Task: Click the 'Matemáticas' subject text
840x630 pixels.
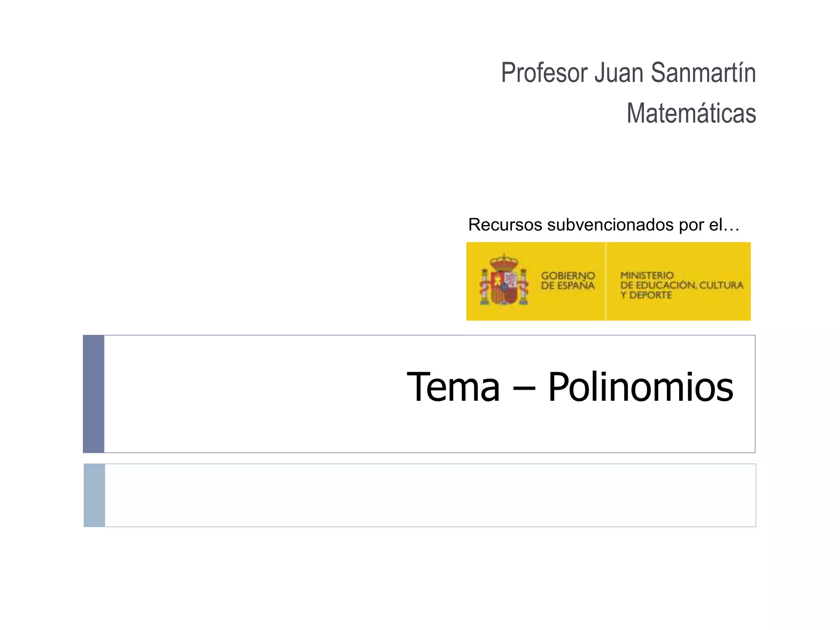Action: (x=691, y=113)
